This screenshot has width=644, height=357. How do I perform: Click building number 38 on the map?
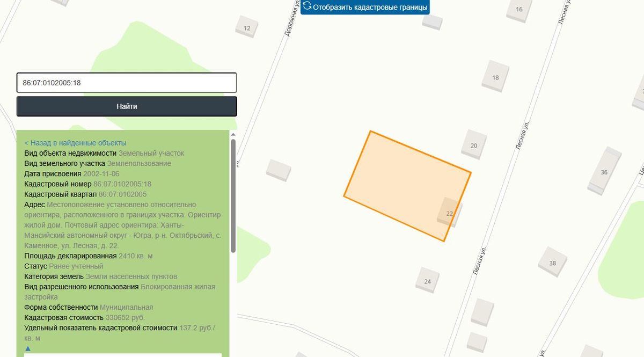click(x=553, y=263)
